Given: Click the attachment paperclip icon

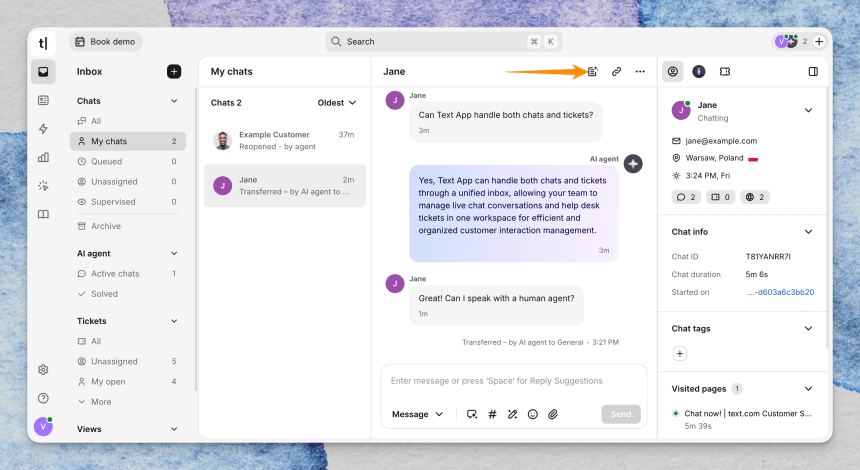Looking at the screenshot, I should pos(553,414).
